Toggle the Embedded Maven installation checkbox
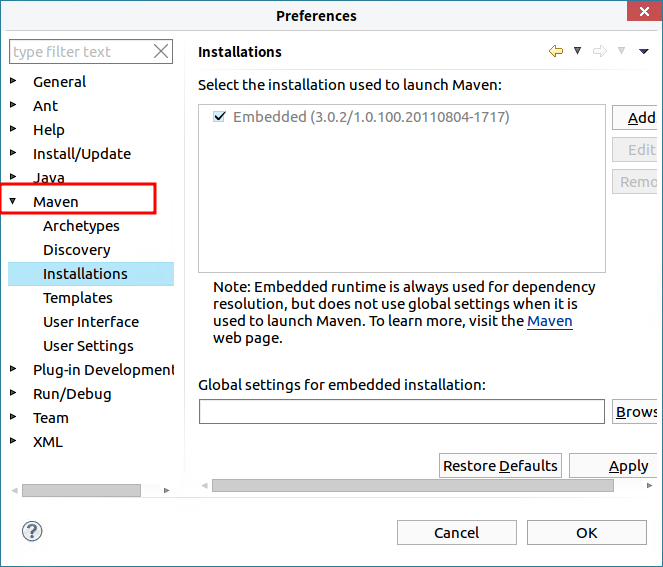 click(219, 116)
